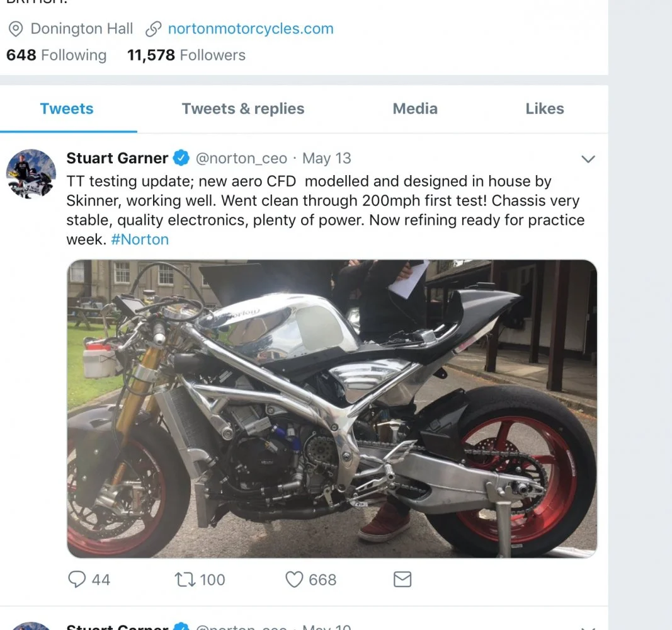The width and height of the screenshot is (672, 630).
Task: Open the #Norton hashtag link
Action: (139, 239)
